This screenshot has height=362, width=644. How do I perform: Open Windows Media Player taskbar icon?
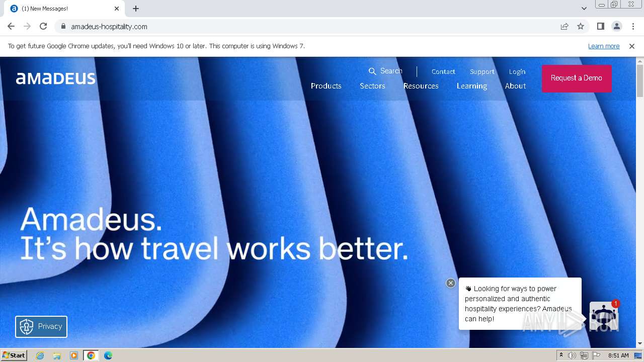(x=74, y=355)
